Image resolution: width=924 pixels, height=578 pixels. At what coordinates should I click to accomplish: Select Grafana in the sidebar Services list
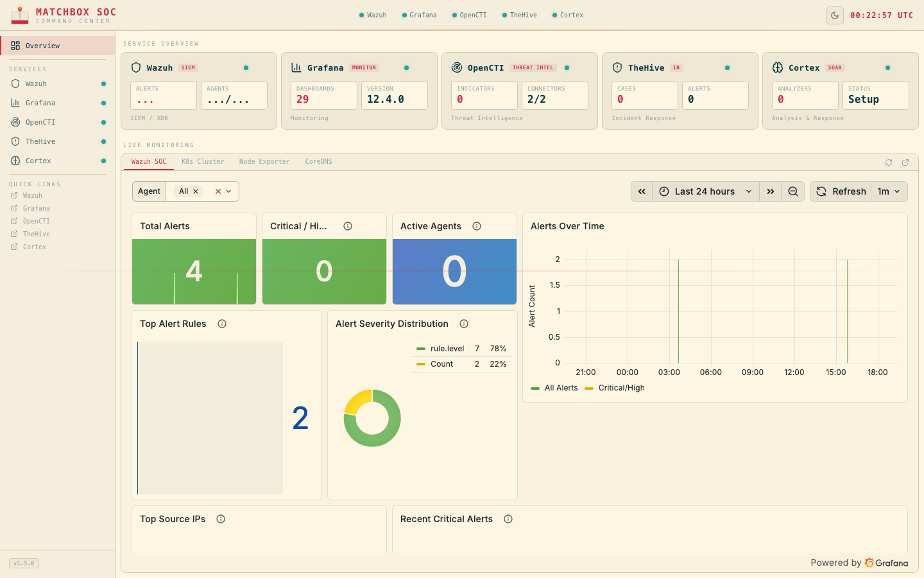(x=58, y=103)
